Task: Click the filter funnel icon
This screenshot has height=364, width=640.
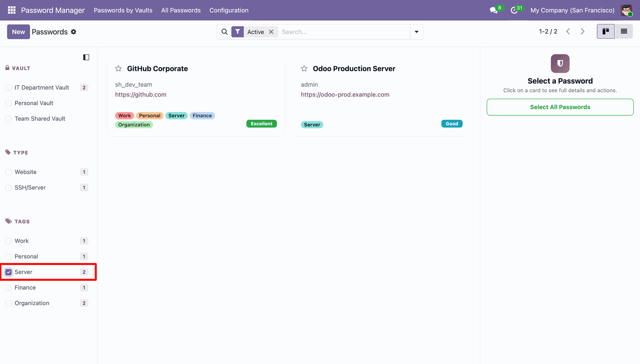Action: 237,32
